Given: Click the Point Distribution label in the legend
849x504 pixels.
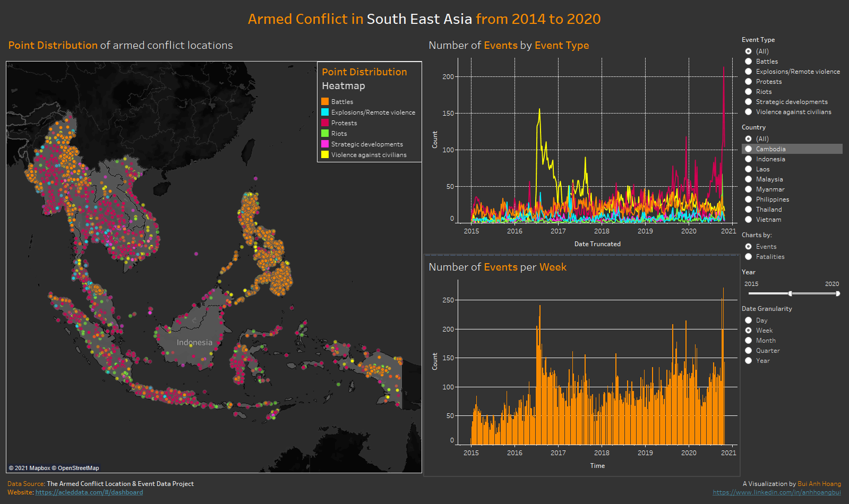Looking at the screenshot, I should (x=364, y=72).
